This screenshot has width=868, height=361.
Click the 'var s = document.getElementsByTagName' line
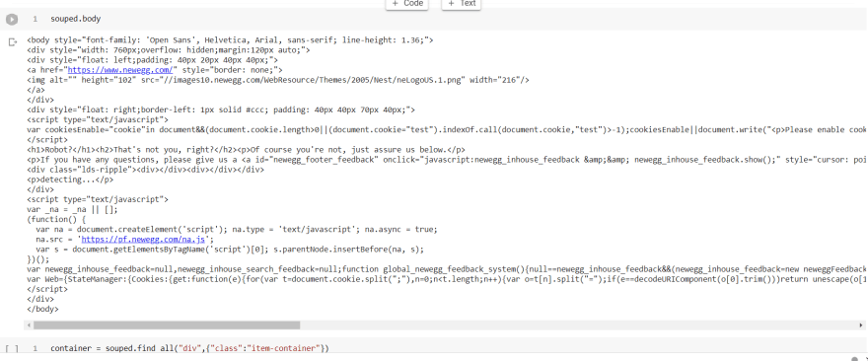coord(230,250)
